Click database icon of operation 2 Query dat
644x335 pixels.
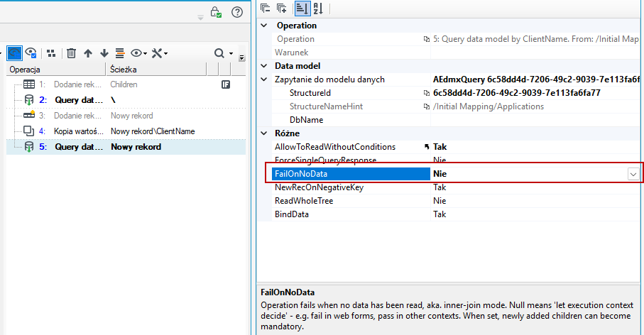[x=29, y=100]
